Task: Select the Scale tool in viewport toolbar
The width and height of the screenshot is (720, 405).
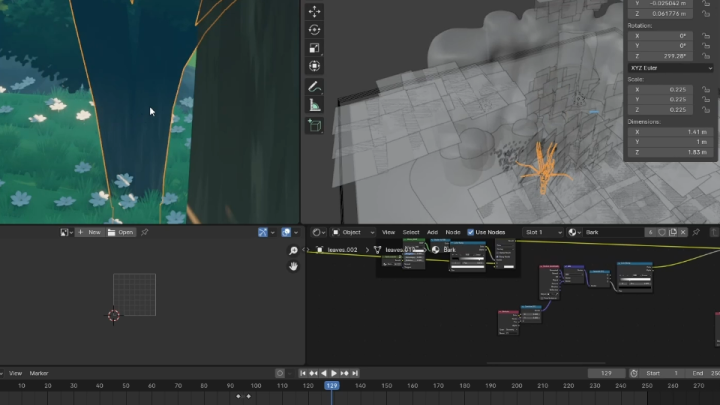Action: [314, 48]
